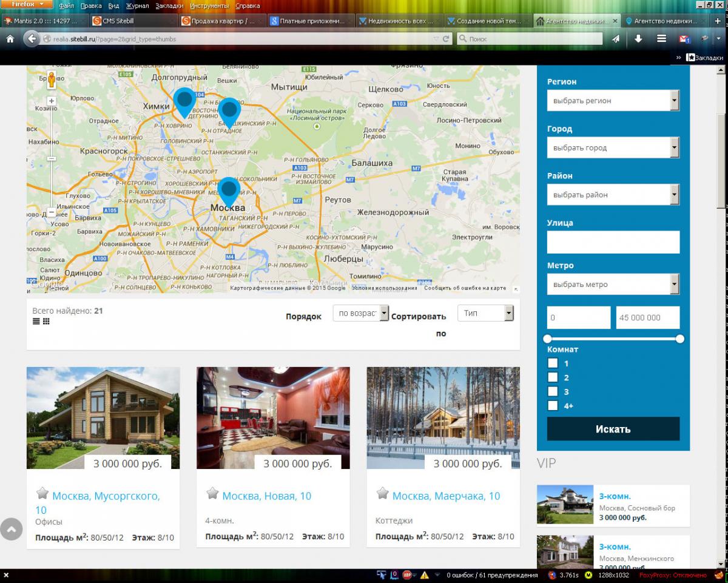The width and height of the screenshot is (728, 583).
Task: Open the Регион dropdown
Action: pos(613,101)
